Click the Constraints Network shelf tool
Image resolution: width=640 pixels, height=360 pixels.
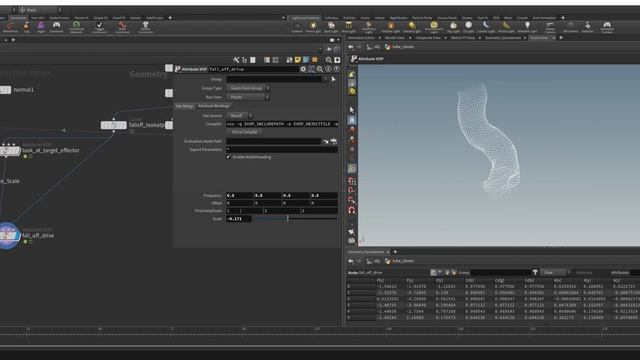(76, 27)
